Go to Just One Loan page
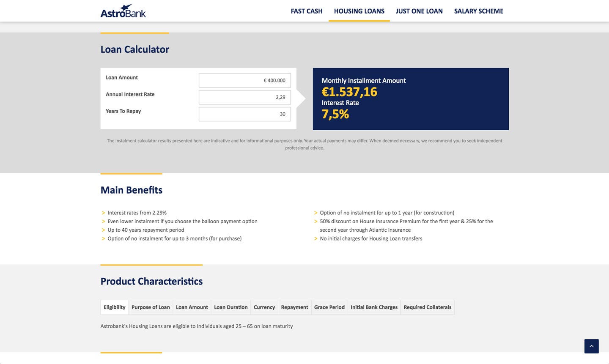 [419, 11]
